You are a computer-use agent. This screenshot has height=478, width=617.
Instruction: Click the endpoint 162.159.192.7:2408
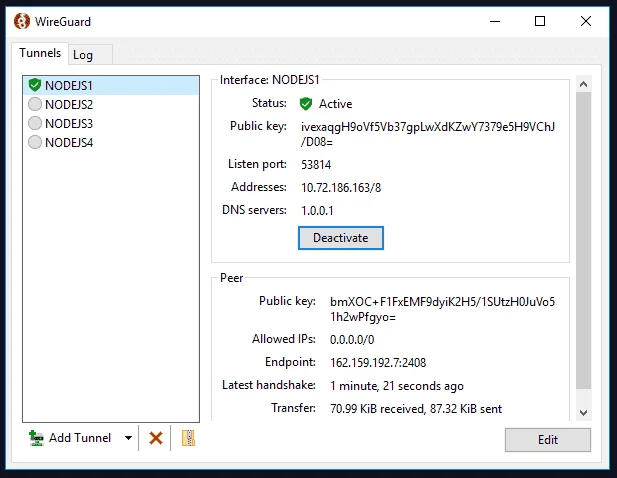coord(378,362)
